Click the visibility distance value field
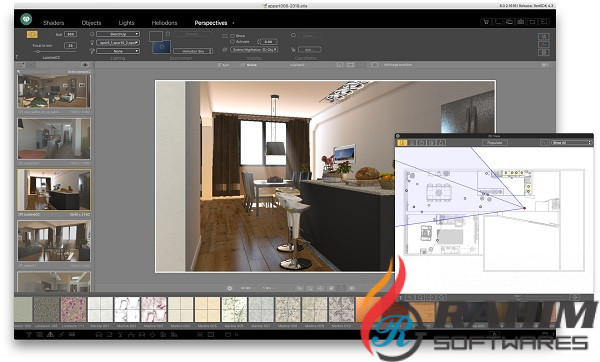600x362 pixels. pyautogui.click(x=268, y=41)
